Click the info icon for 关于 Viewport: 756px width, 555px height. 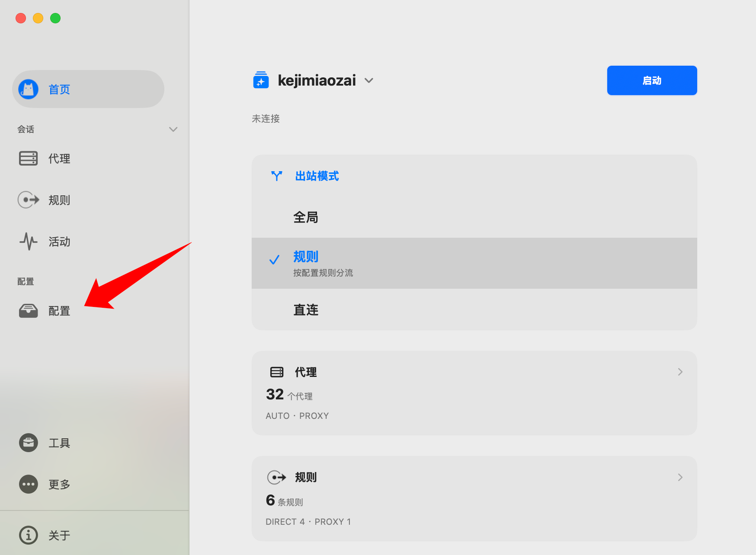click(x=28, y=535)
